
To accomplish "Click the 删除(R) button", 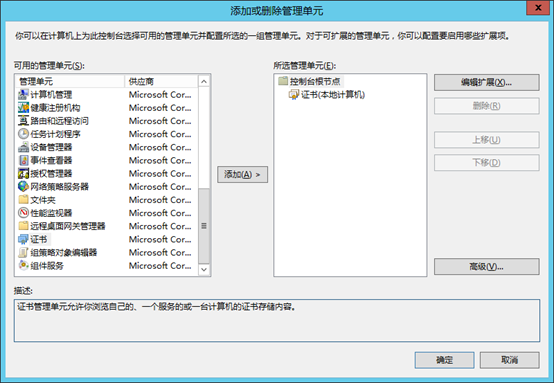I will (487, 106).
